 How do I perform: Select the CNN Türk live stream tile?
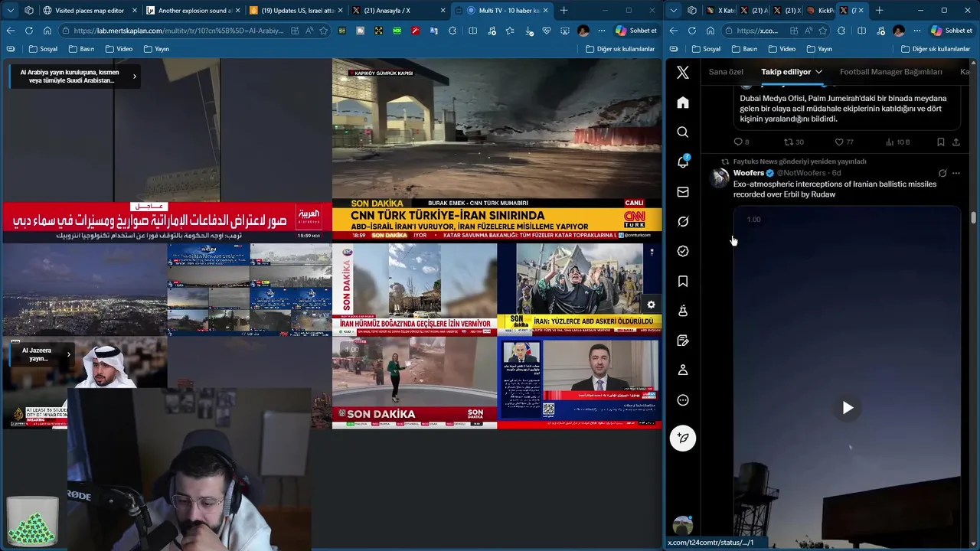pyautogui.click(x=497, y=150)
